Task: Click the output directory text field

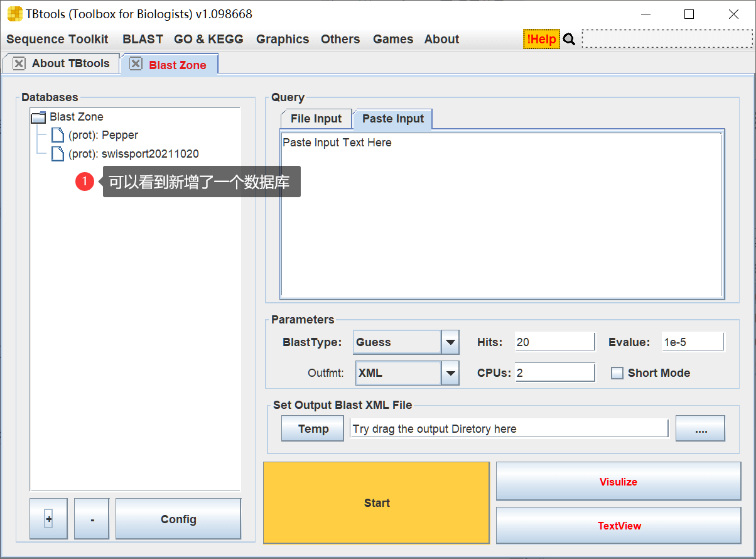Action: (x=509, y=429)
